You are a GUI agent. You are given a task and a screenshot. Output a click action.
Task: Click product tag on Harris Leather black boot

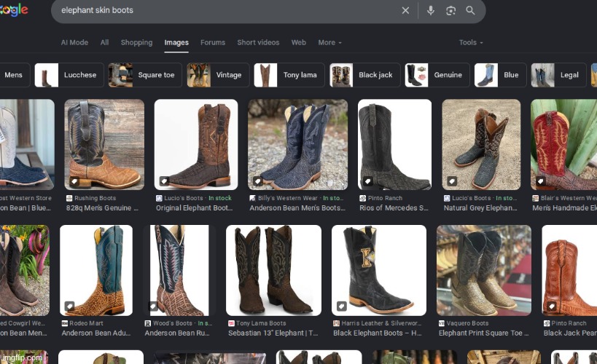341,306
